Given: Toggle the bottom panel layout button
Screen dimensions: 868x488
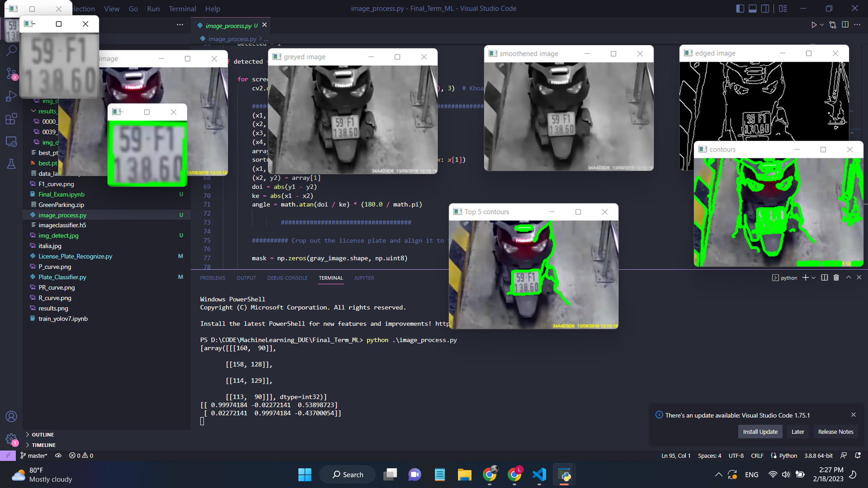Looking at the screenshot, I should (x=753, y=8).
